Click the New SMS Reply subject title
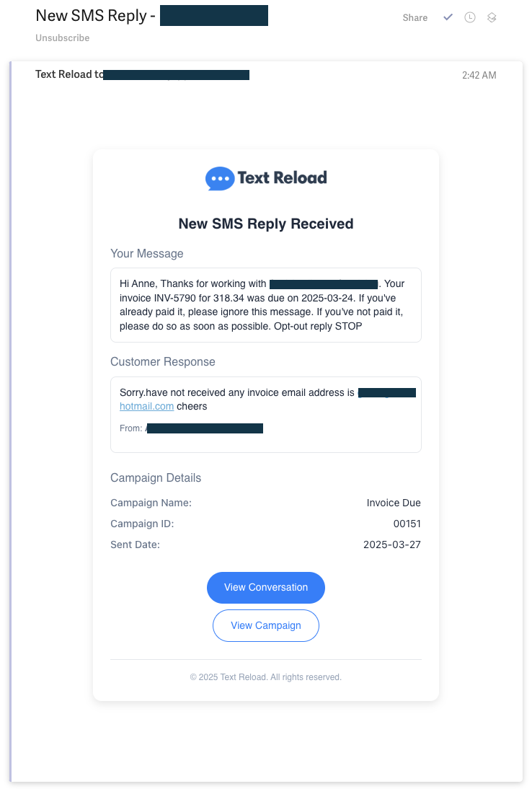Viewport: 532px width, 789px height. (94, 15)
